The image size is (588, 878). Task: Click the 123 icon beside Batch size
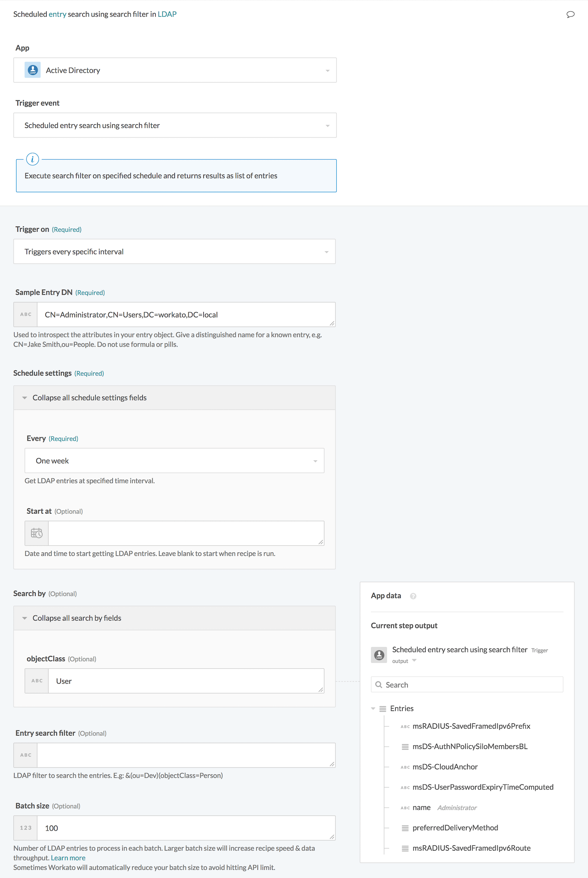25,828
